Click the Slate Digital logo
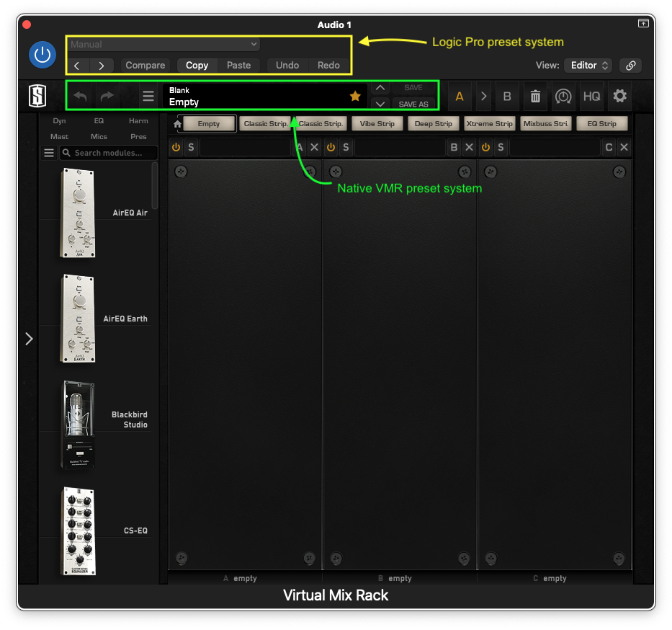 37,95
